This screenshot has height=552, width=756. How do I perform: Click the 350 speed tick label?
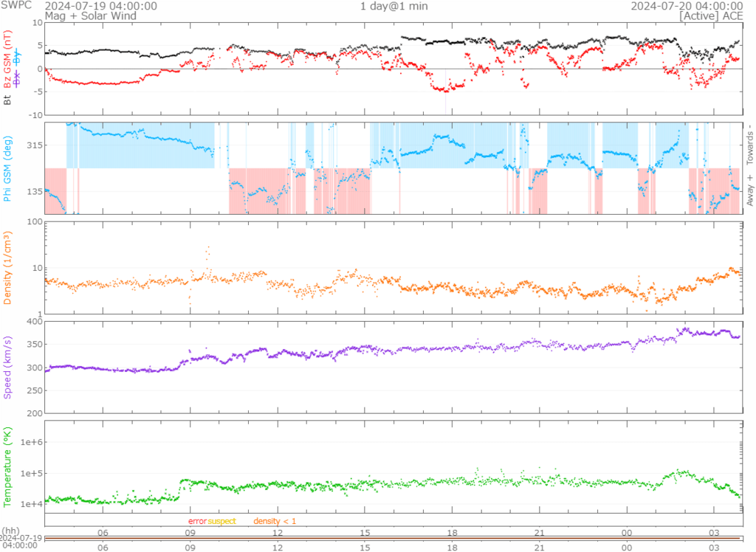point(35,344)
